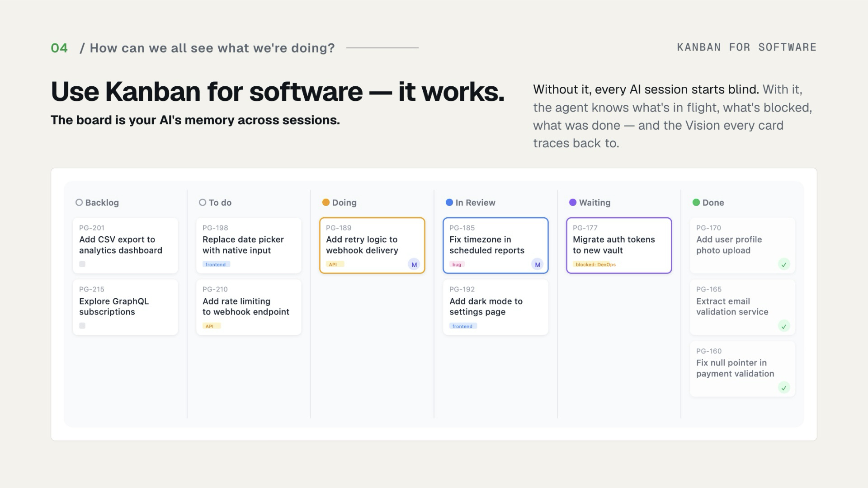Click the blocked: DevOps tag on PG-177
Image resolution: width=868 pixels, height=488 pixels.
(595, 264)
